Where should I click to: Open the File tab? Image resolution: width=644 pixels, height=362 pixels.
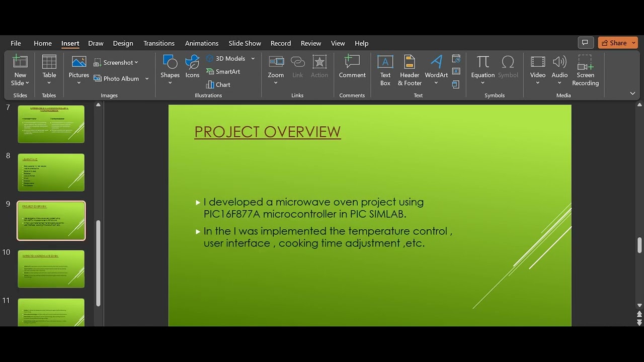(x=16, y=43)
